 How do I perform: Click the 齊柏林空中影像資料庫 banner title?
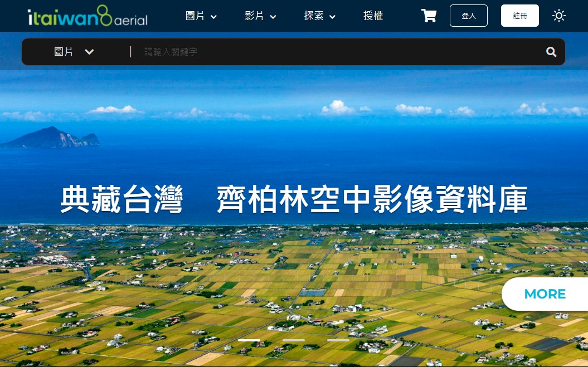tap(372, 199)
